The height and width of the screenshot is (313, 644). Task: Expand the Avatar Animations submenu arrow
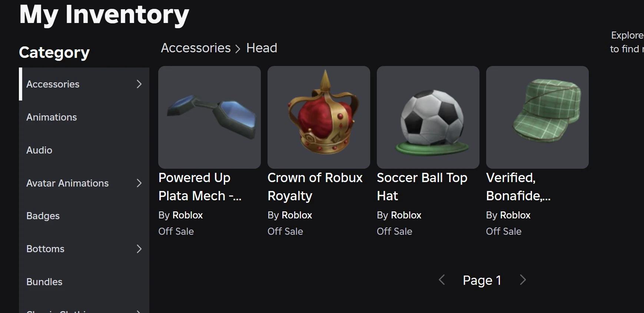pyautogui.click(x=139, y=183)
